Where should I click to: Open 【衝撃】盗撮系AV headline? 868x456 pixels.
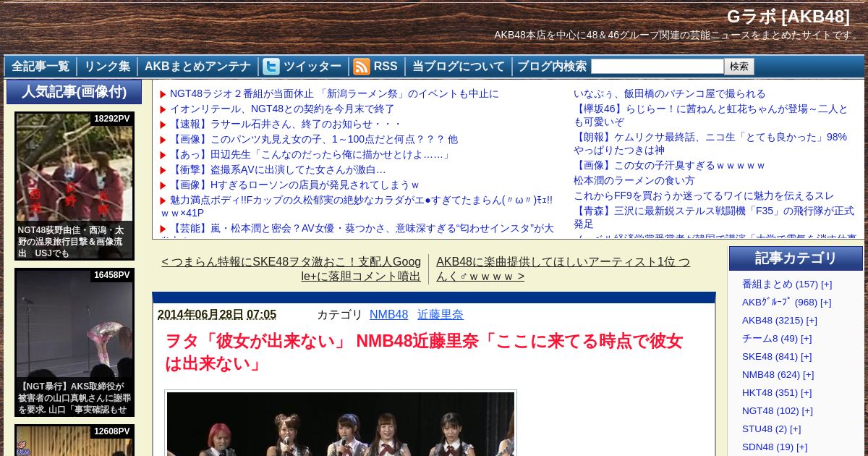click(x=278, y=169)
